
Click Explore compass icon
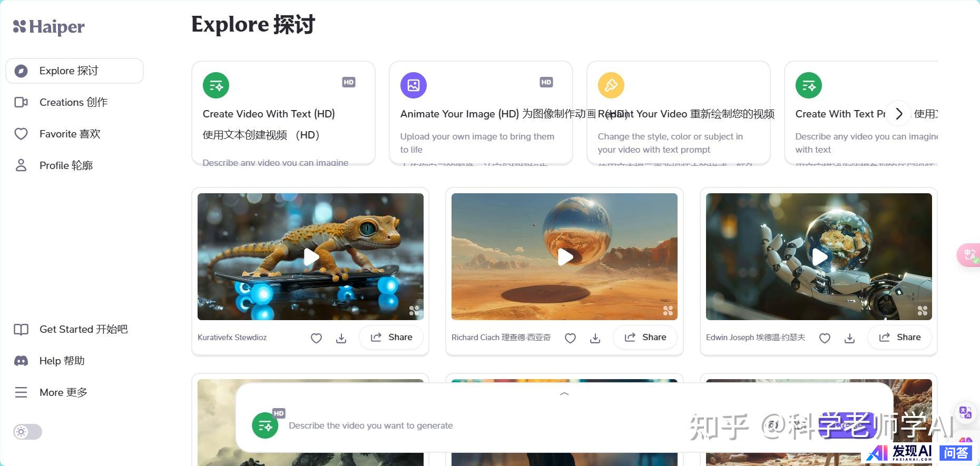[x=21, y=71]
